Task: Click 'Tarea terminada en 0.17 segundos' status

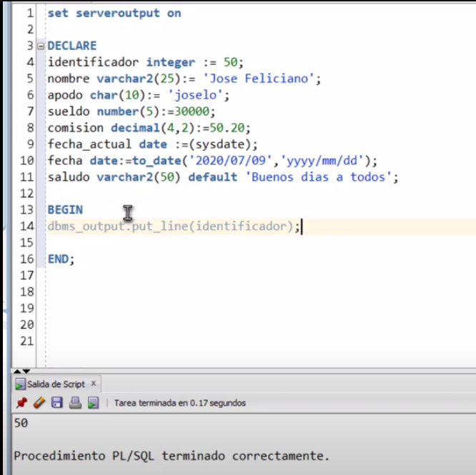Action: click(x=179, y=403)
